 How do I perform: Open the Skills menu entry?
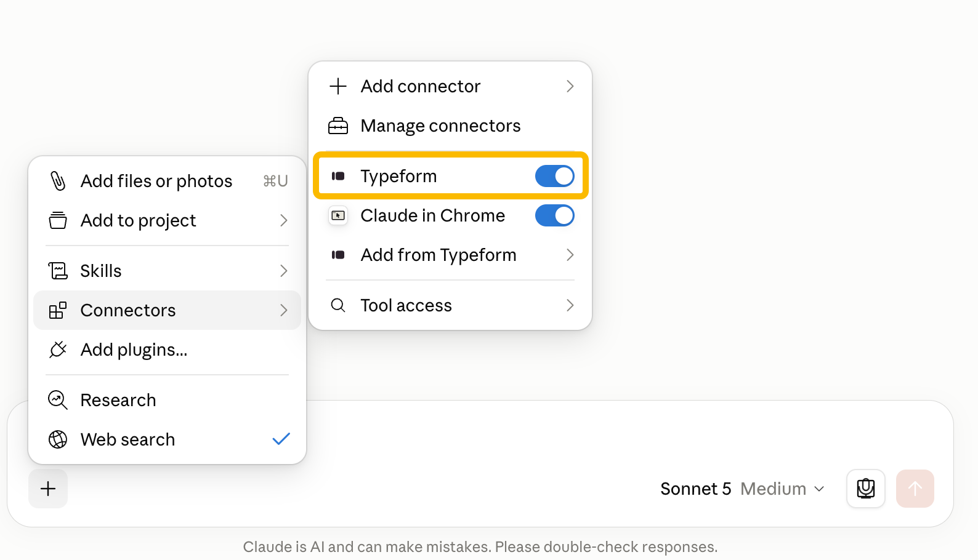click(x=167, y=271)
